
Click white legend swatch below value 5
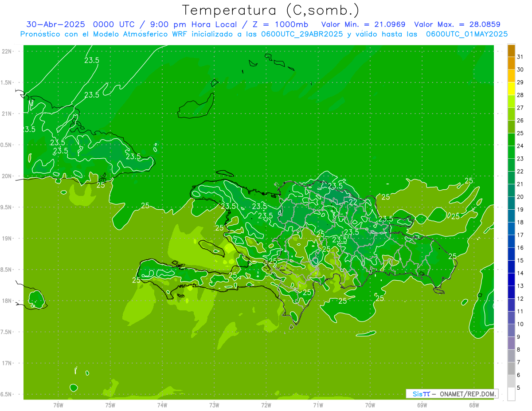click(511, 394)
